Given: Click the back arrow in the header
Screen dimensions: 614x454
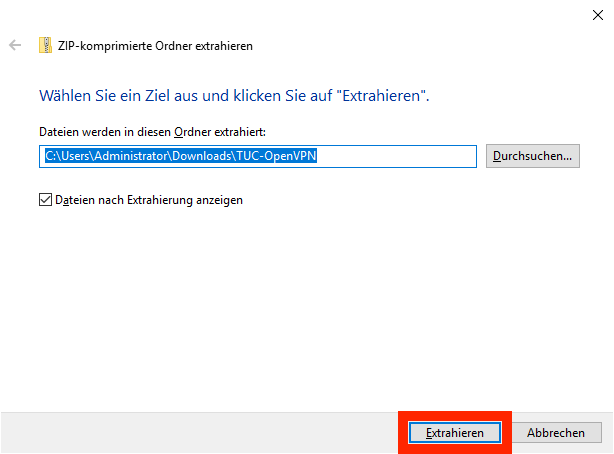Looking at the screenshot, I should 15,46.
